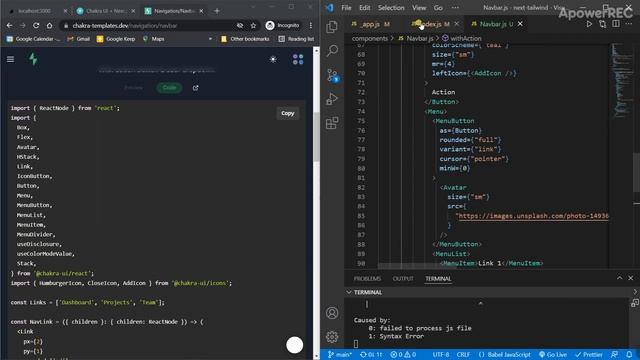Copy the code with Copy button

[x=287, y=113]
